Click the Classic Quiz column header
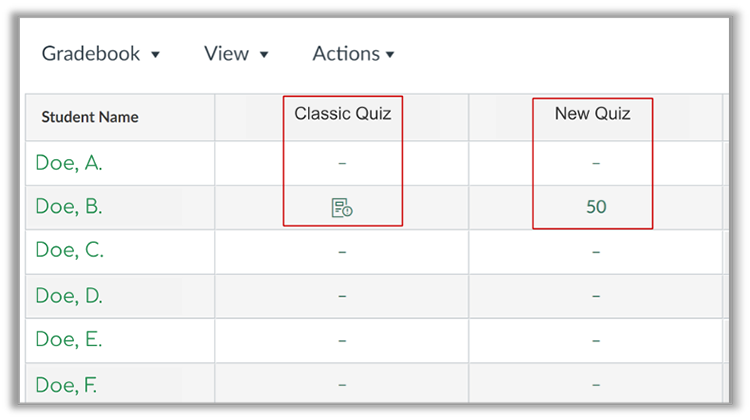This screenshot has height=420, width=750. [342, 114]
